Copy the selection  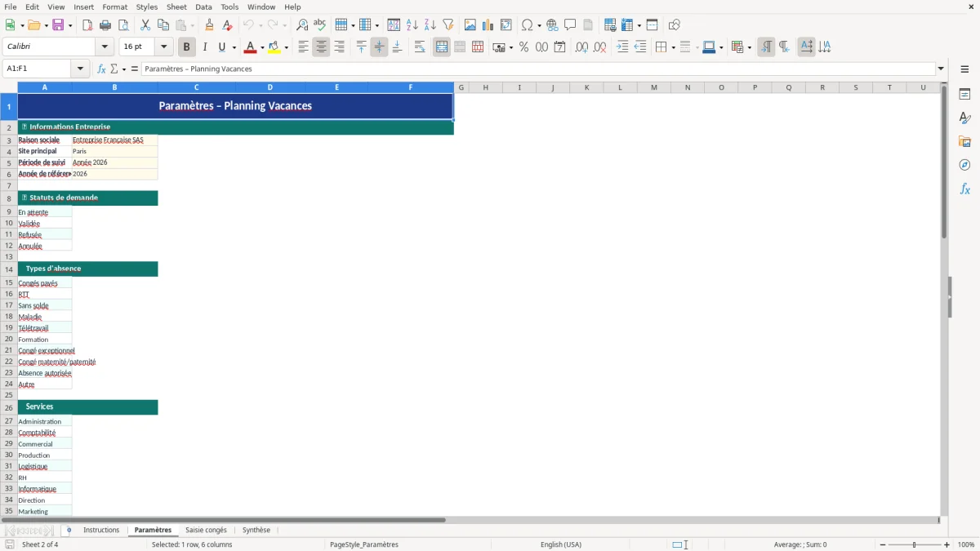pos(163,25)
